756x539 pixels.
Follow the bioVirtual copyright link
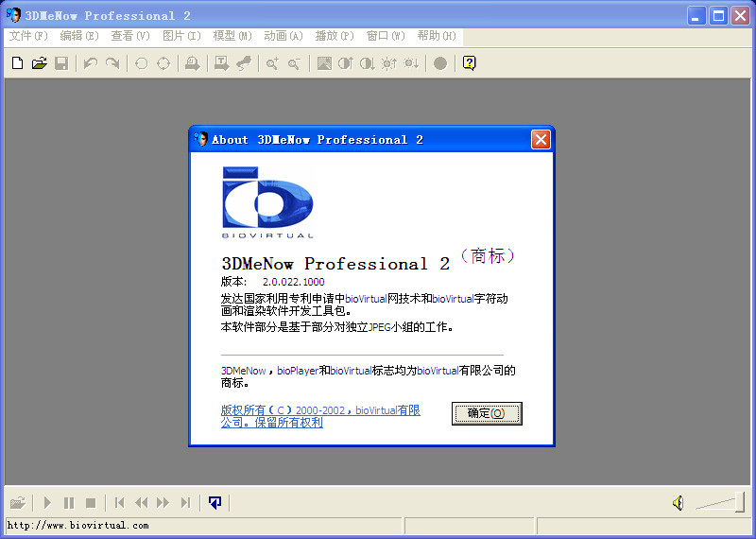[x=320, y=416]
